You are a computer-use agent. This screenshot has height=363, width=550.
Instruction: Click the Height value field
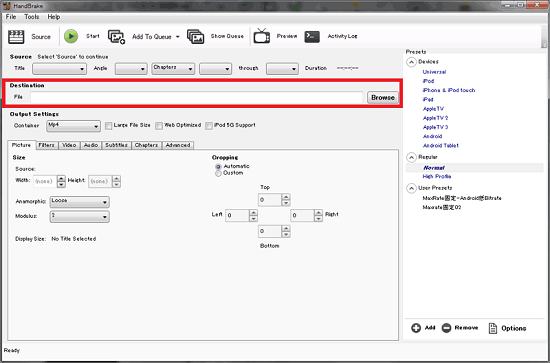[100, 181]
